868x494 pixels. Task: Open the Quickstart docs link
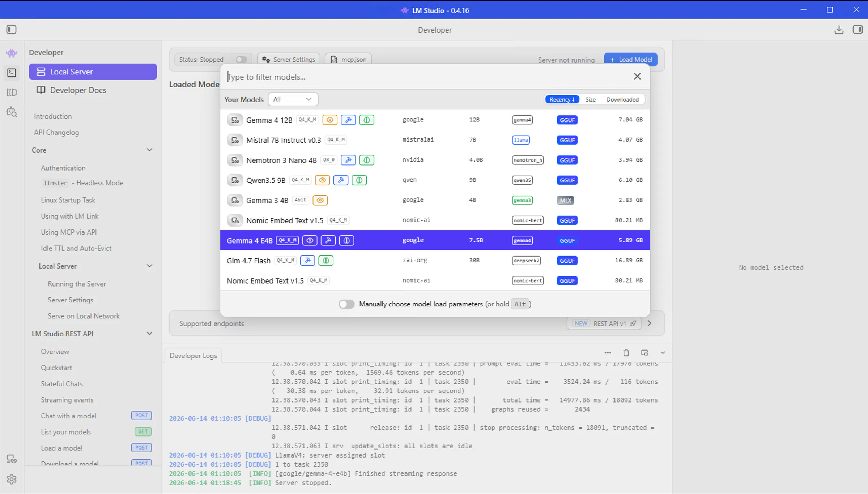(x=56, y=368)
